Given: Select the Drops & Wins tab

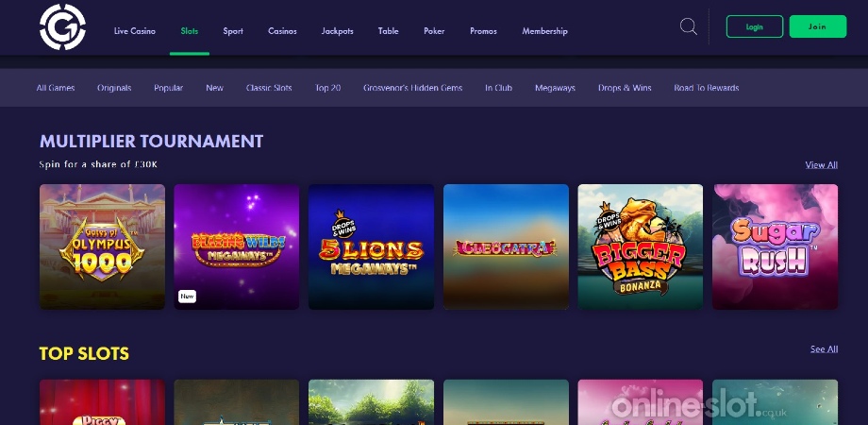Looking at the screenshot, I should (x=625, y=88).
